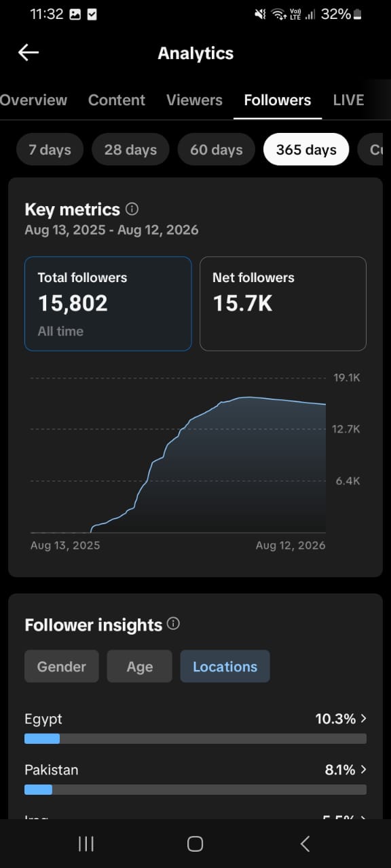The height and width of the screenshot is (868, 391).
Task: Tap the back arrow icon
Action: pyautogui.click(x=29, y=53)
